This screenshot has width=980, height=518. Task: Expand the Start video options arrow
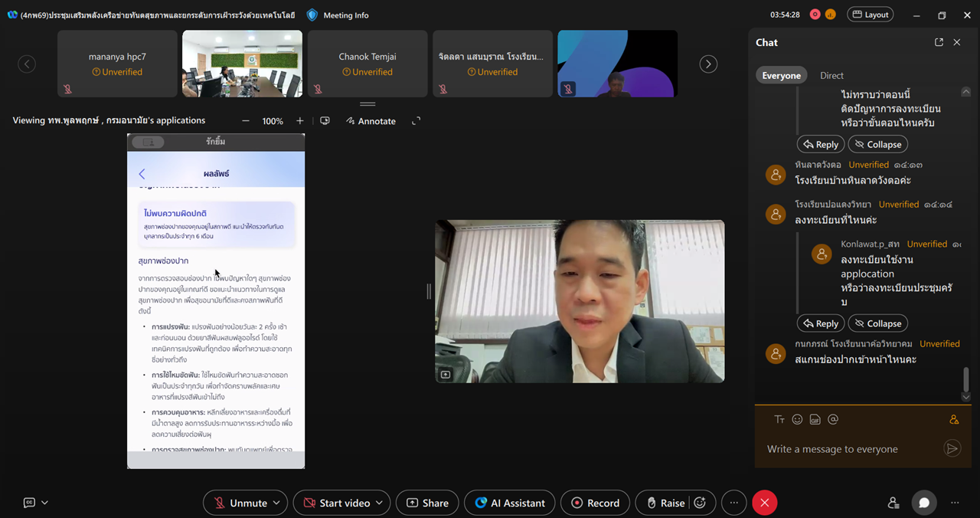point(379,503)
